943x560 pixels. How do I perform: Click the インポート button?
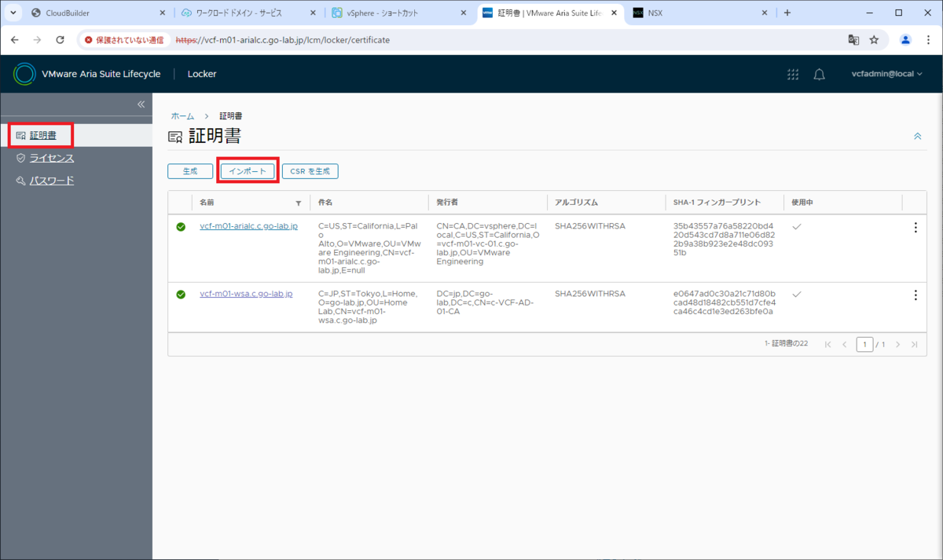(248, 171)
